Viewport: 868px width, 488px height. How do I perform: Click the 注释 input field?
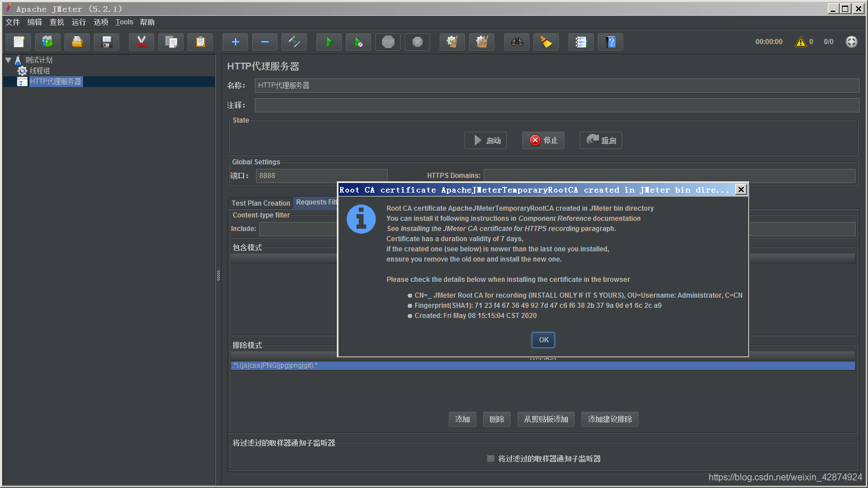557,105
